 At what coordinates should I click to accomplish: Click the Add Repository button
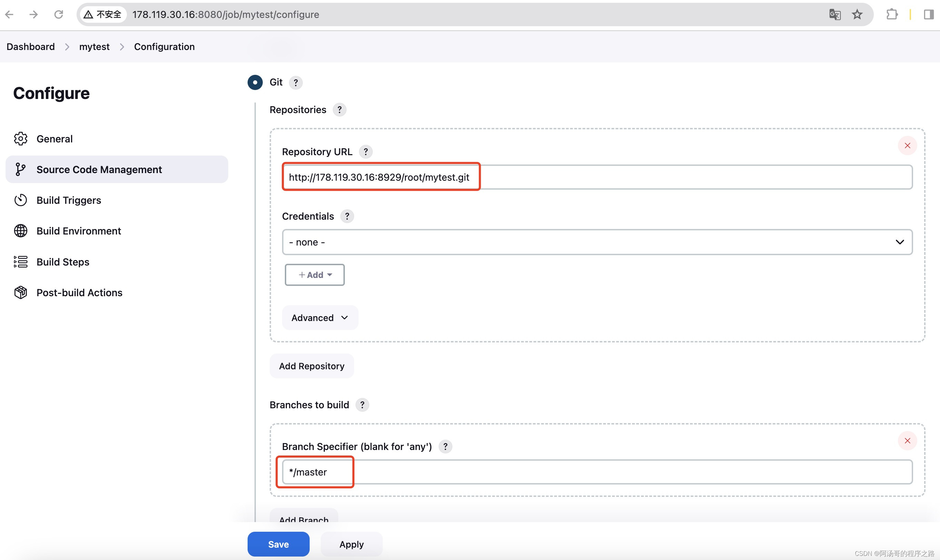(311, 365)
